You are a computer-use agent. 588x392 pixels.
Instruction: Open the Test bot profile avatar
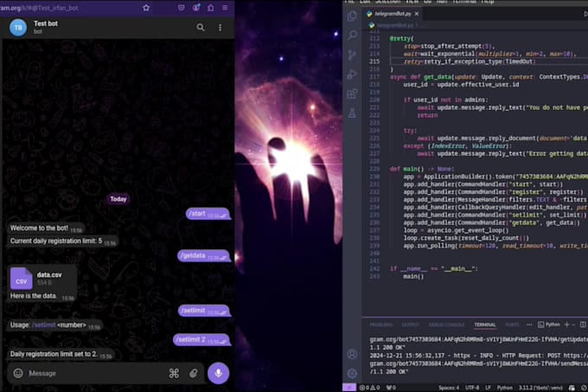tap(18, 28)
